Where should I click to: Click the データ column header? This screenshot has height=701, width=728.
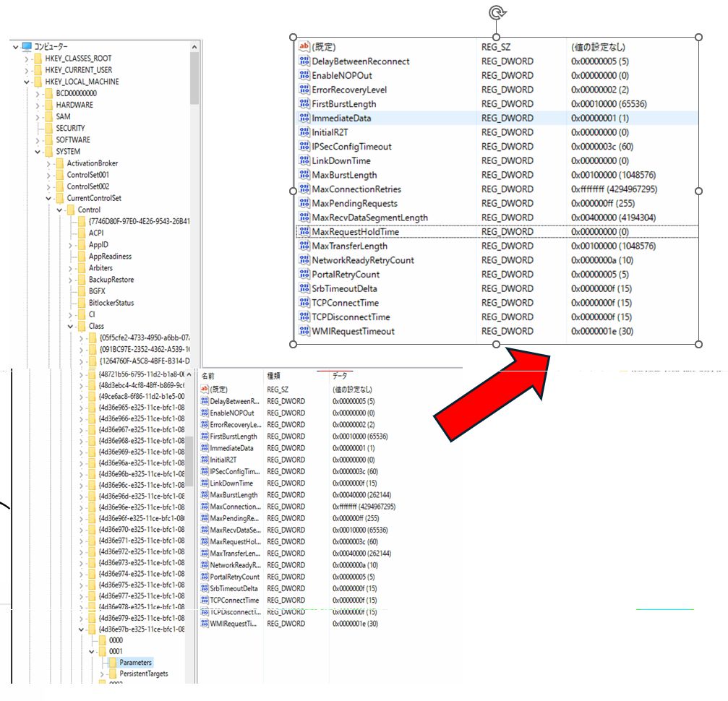click(x=340, y=376)
